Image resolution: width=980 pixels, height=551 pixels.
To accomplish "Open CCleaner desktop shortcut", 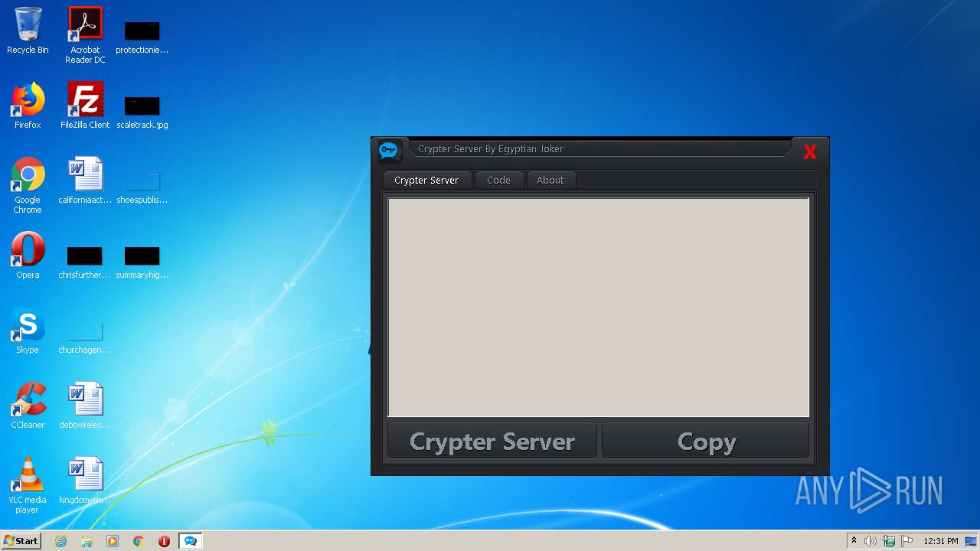I will coord(28,406).
